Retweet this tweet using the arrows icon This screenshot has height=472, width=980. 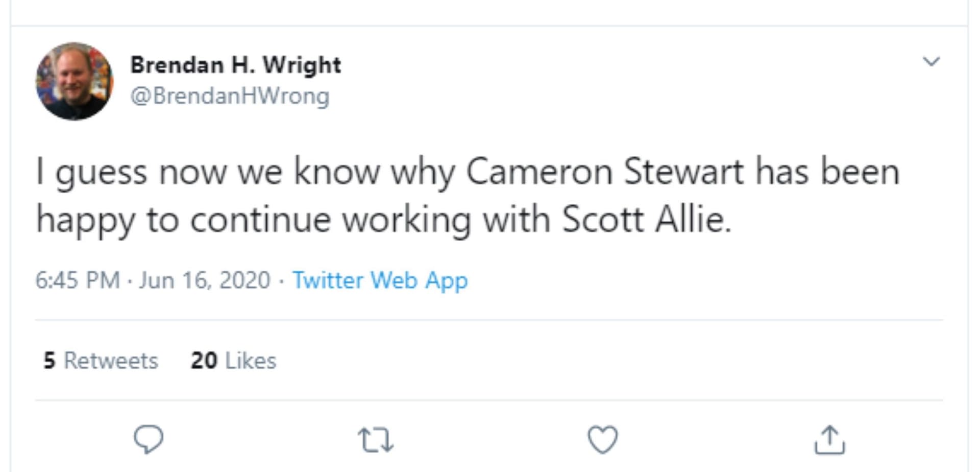(x=376, y=440)
